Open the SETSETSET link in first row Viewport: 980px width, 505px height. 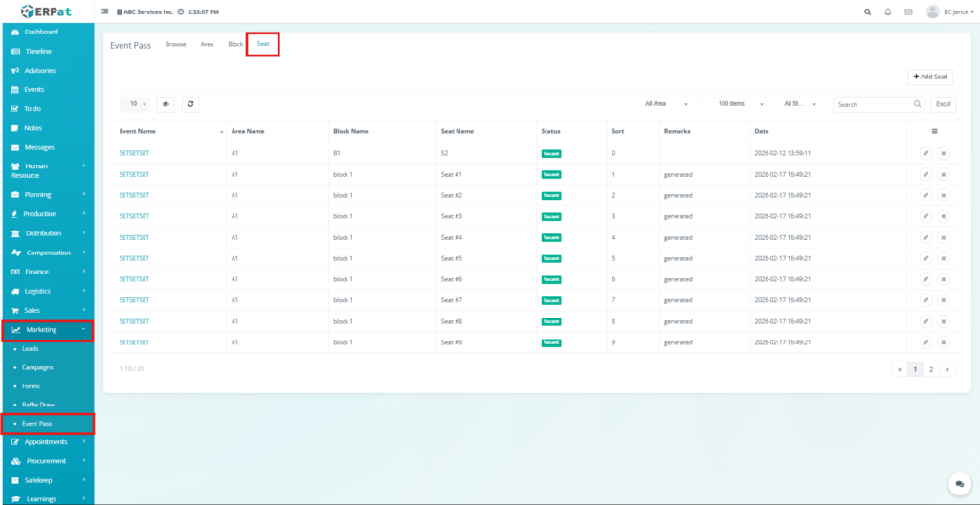tap(134, 153)
